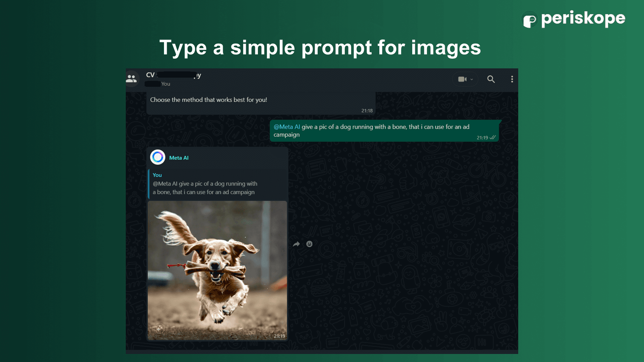Click the @Meta AI mention in sent message
Viewport: 644px width, 362px height.
[287, 127]
